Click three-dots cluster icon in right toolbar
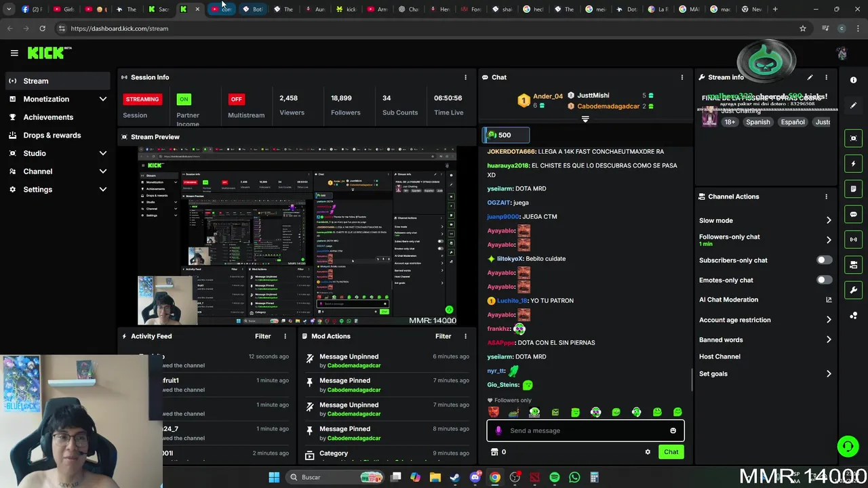The image size is (868, 488). click(x=853, y=316)
